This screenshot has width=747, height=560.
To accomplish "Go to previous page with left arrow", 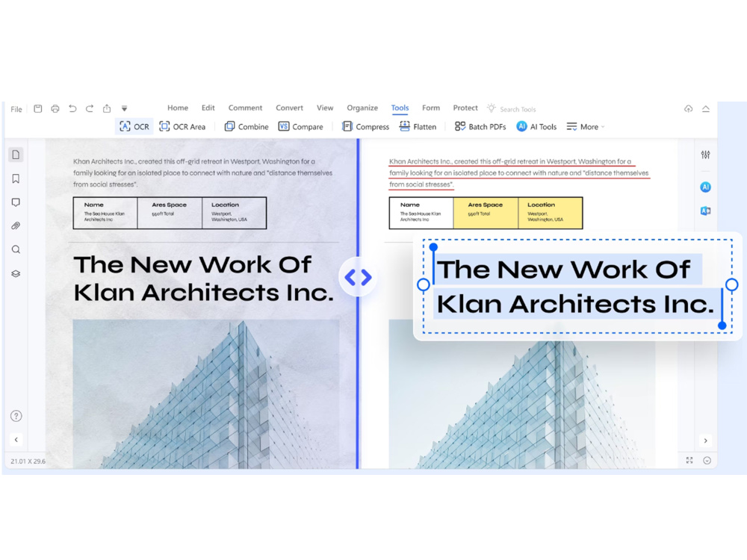I will pyautogui.click(x=16, y=440).
